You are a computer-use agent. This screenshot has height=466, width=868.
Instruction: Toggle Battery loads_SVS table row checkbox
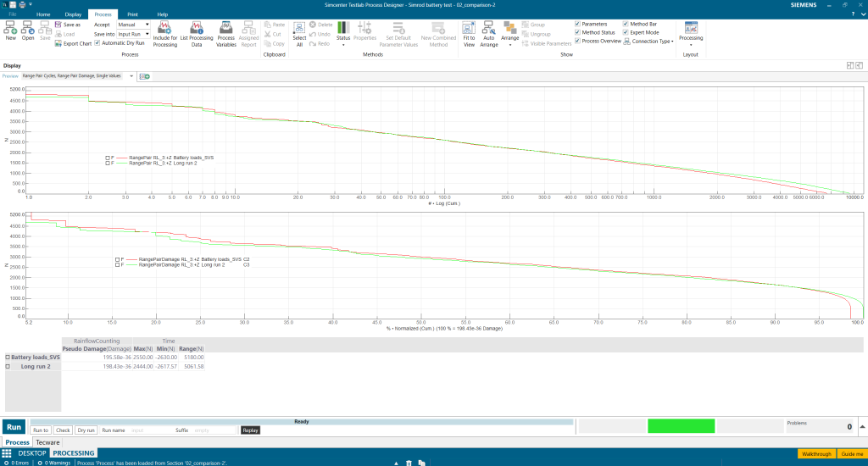[x=8, y=358]
